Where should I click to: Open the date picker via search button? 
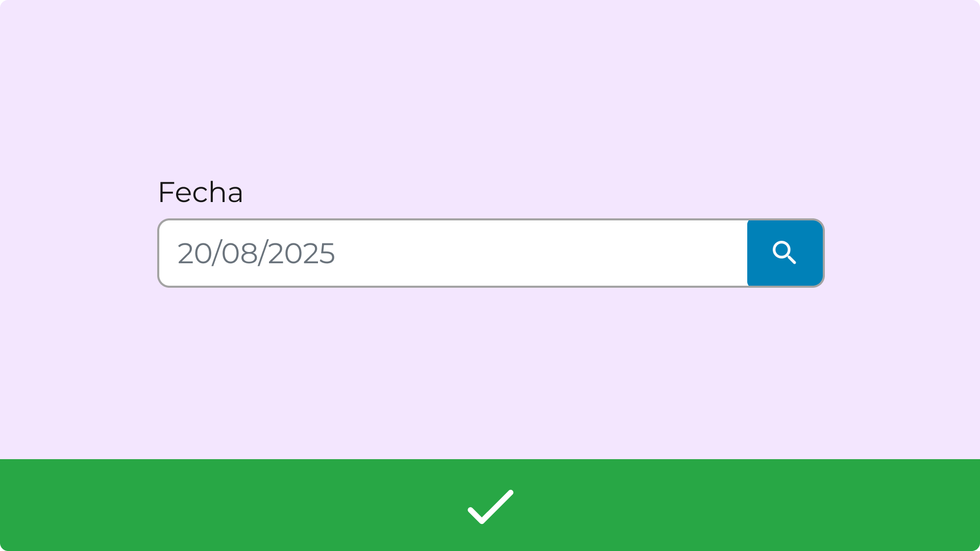(785, 253)
